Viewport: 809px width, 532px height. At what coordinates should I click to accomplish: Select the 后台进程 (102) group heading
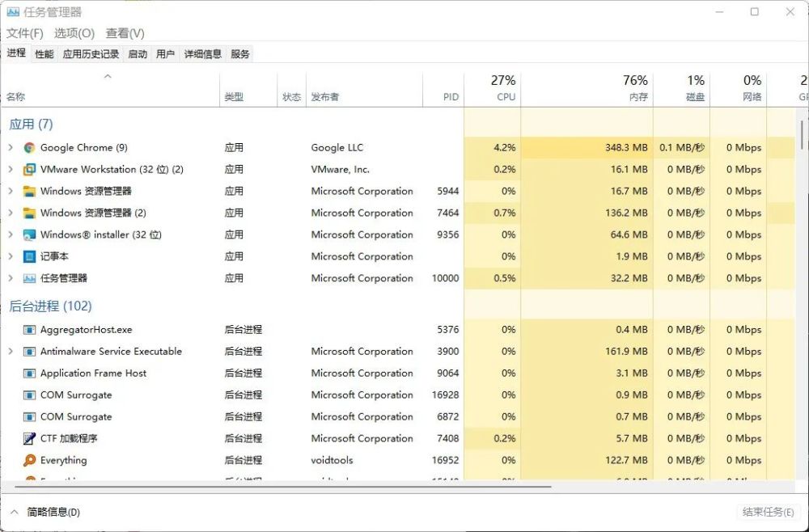click(x=50, y=306)
